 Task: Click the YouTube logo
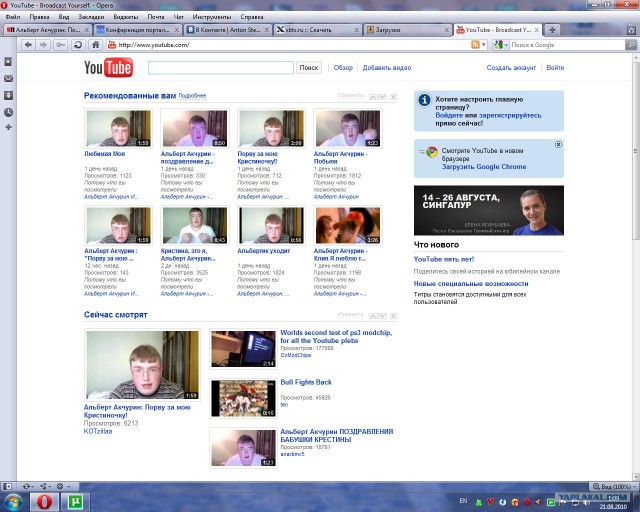(x=108, y=67)
